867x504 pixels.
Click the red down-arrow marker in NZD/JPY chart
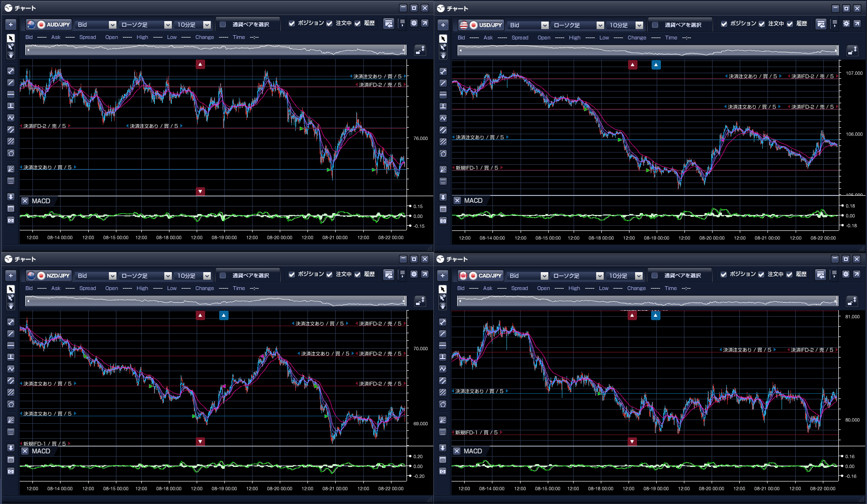point(200,441)
